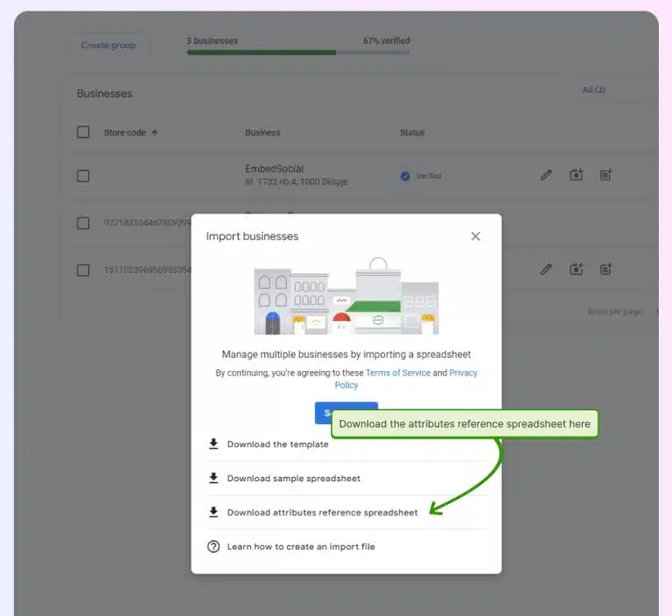The image size is (672, 616).
Task: Click download icon beside sample spreadsheet
Action: tap(213, 479)
